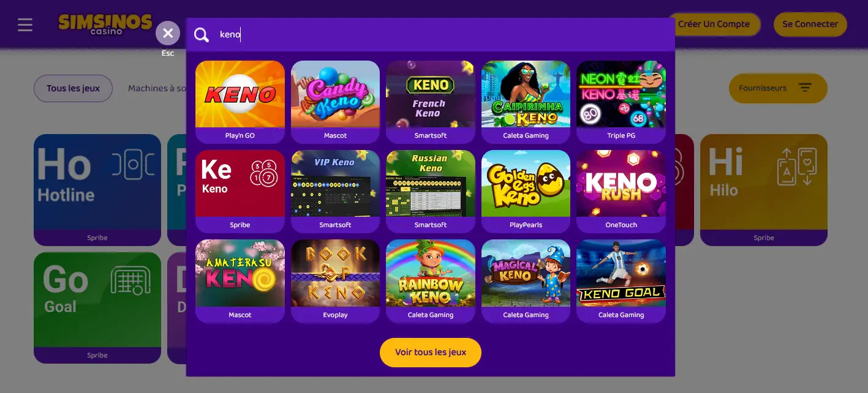Select Keno Rush by OneTouch
Screen dimensions: 868x393
tap(621, 191)
